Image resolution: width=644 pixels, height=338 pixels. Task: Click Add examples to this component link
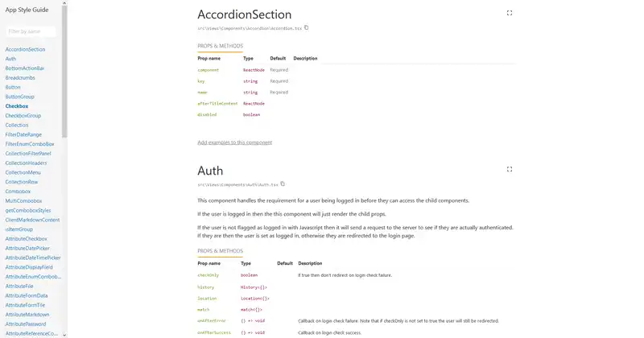coord(234,142)
